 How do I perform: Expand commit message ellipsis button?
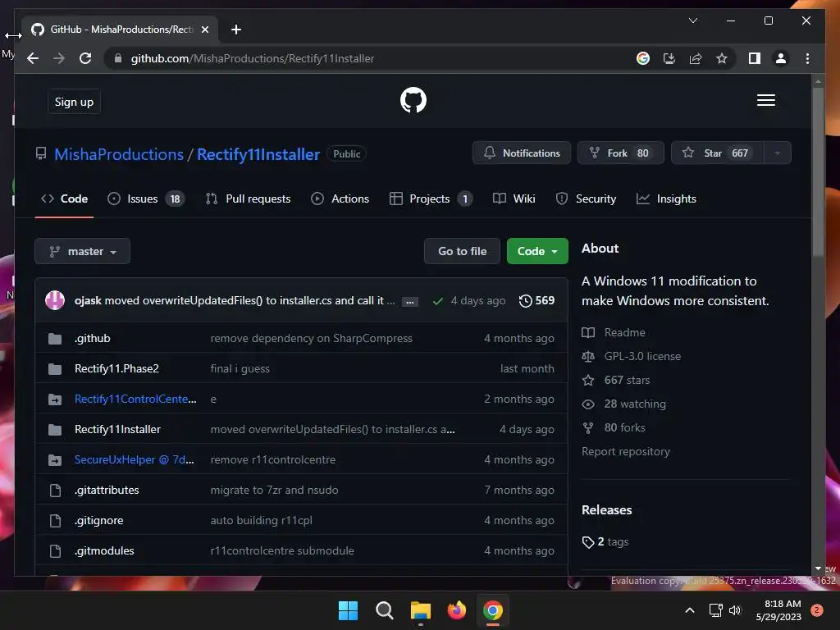(410, 302)
